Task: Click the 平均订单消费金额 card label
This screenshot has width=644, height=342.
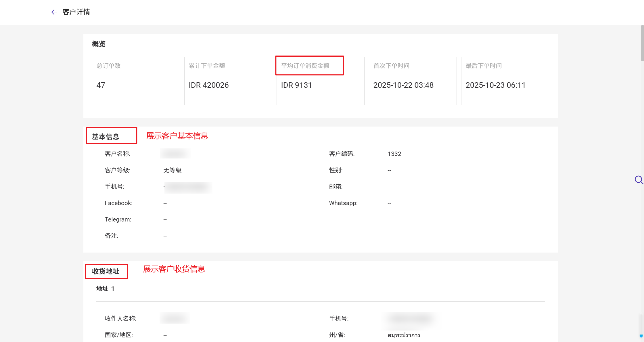Action: tap(305, 66)
